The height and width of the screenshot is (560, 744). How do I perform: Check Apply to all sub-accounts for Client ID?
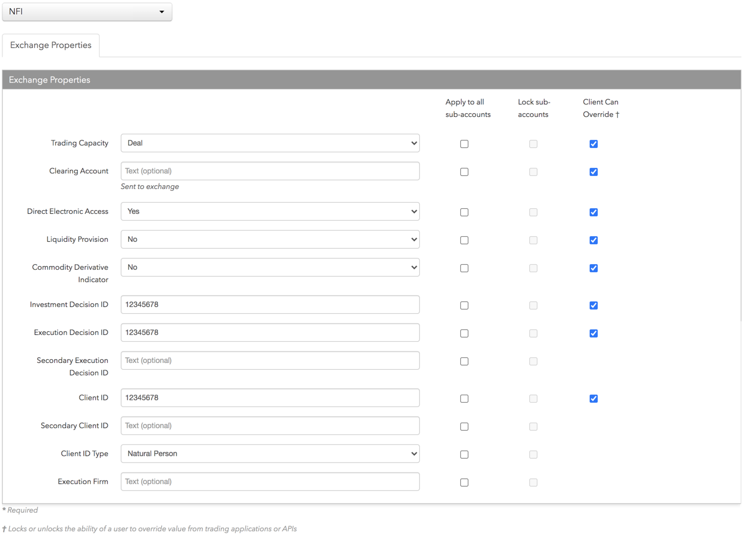click(x=464, y=398)
